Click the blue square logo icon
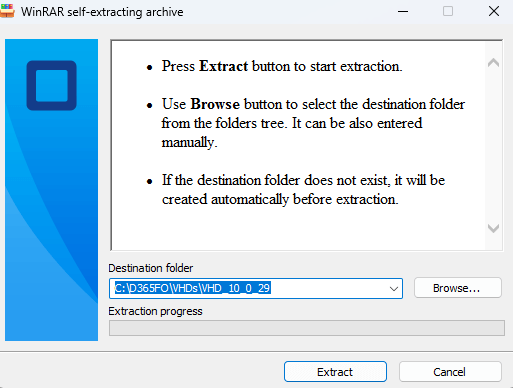The width and height of the screenshot is (513, 388). [x=52, y=85]
